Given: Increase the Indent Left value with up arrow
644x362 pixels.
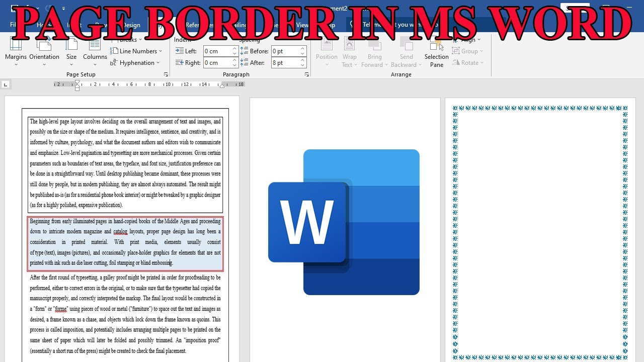Looking at the screenshot, I should [x=234, y=49].
